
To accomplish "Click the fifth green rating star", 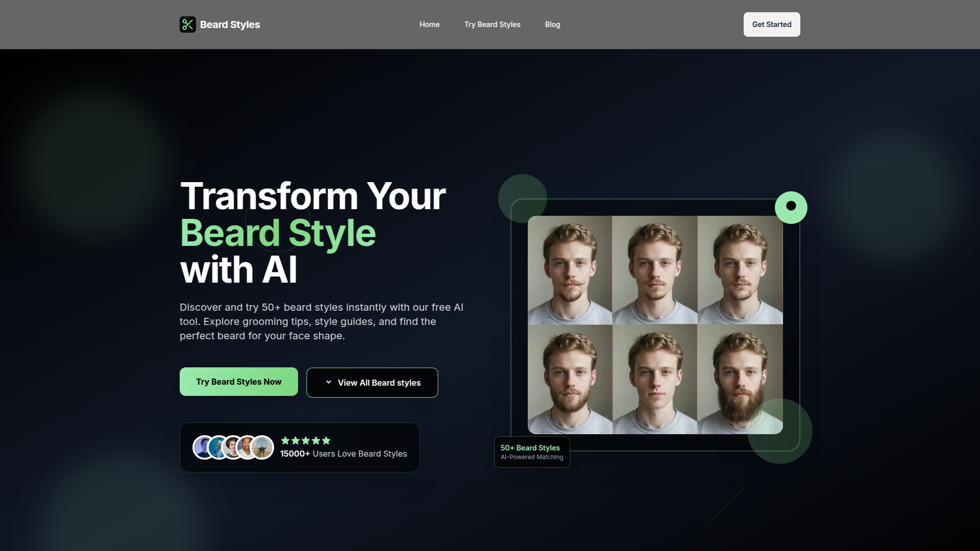I will (x=326, y=440).
